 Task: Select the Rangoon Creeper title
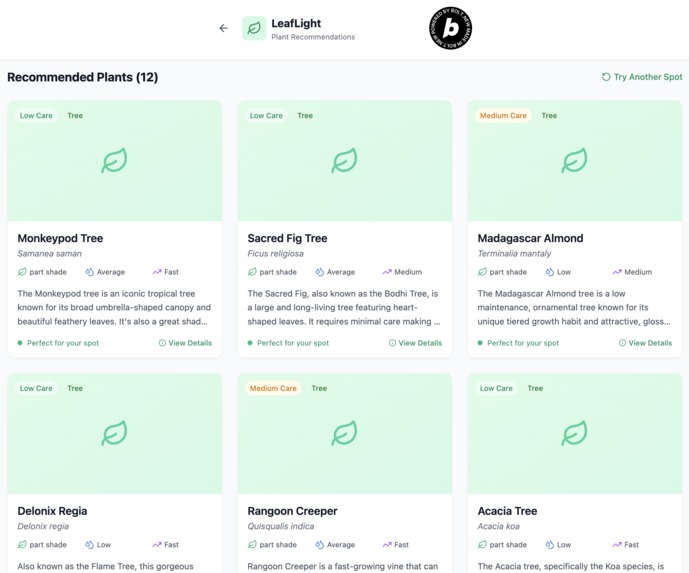coord(292,511)
